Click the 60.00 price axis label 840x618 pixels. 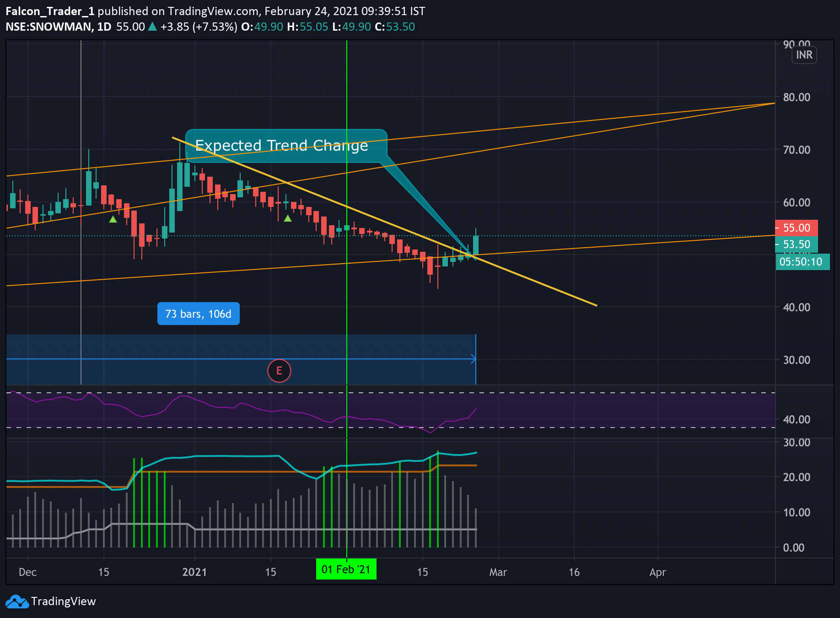click(797, 202)
